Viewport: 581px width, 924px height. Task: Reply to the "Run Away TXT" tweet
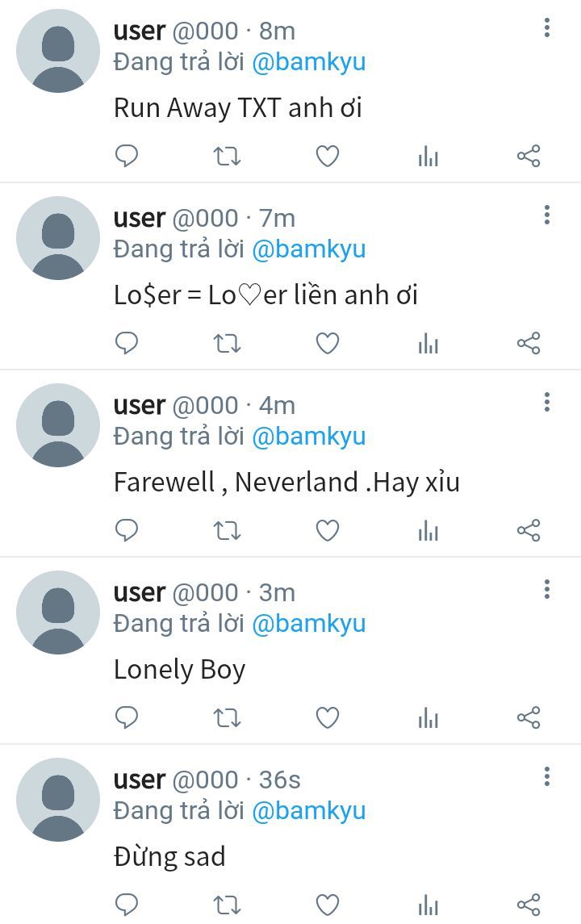[126, 157]
